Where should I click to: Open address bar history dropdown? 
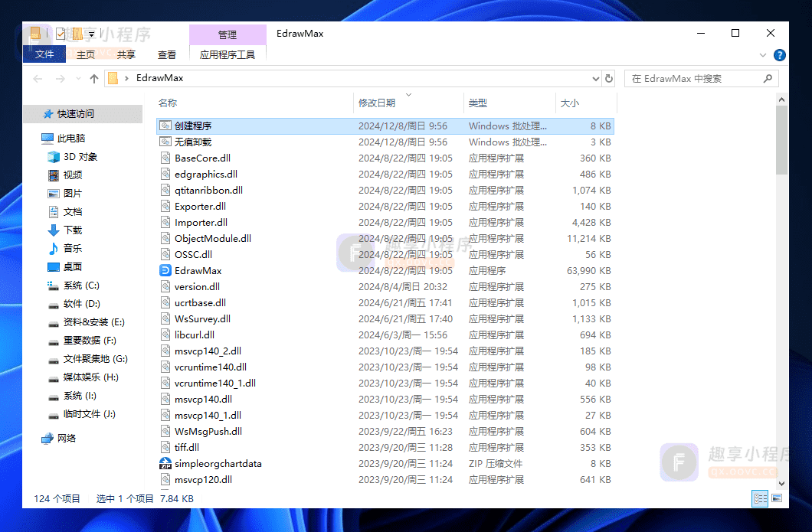(x=595, y=79)
